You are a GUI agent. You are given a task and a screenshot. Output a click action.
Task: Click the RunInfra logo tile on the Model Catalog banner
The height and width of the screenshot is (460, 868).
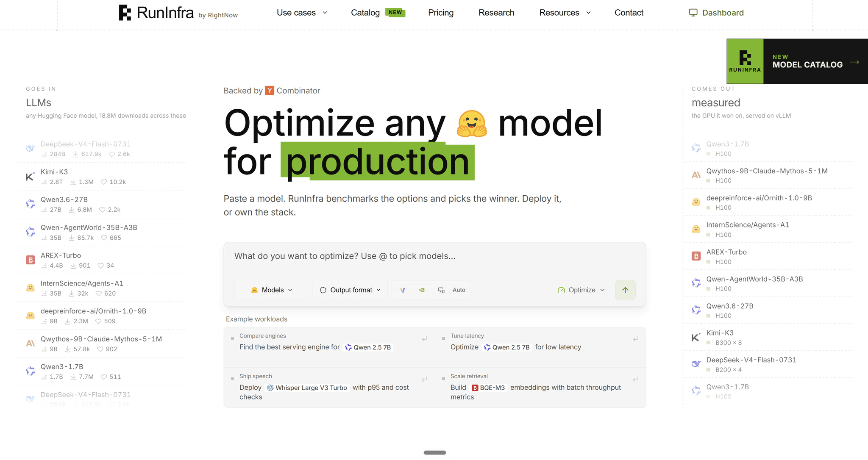[745, 61]
